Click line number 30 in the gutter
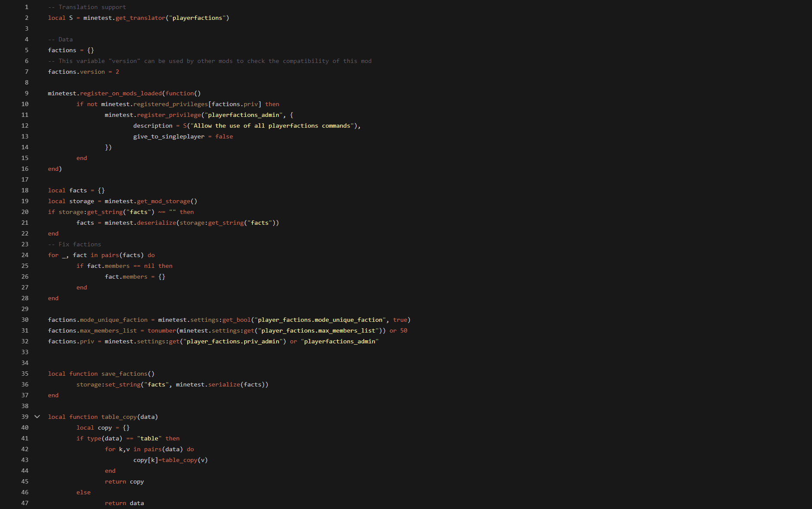 [25, 320]
